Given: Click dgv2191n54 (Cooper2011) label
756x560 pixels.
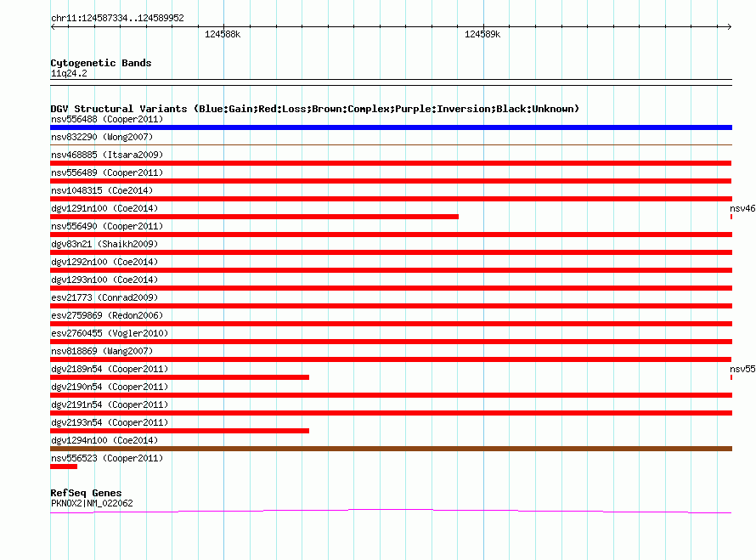Looking at the screenshot, I should pos(110,404).
